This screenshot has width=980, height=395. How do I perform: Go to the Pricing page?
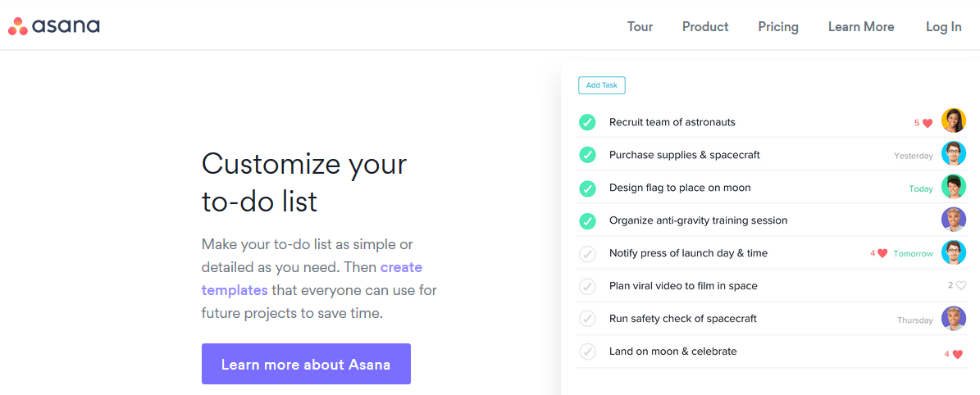tap(778, 26)
